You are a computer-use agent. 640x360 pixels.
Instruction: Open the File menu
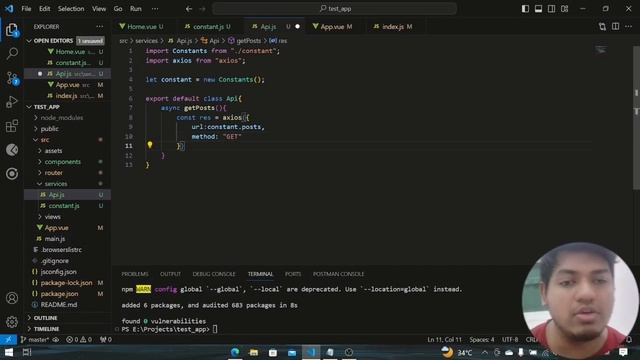26,9
